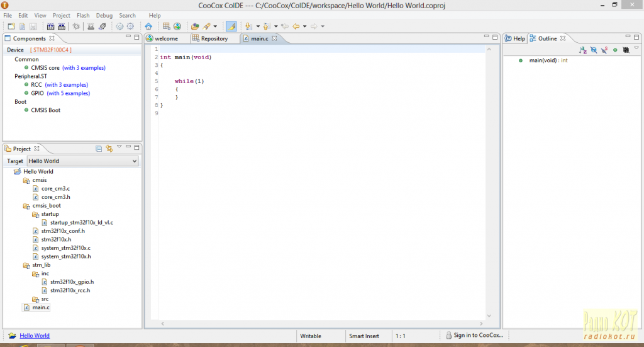Toggle the highlighter mark occurrences button

(x=231, y=26)
